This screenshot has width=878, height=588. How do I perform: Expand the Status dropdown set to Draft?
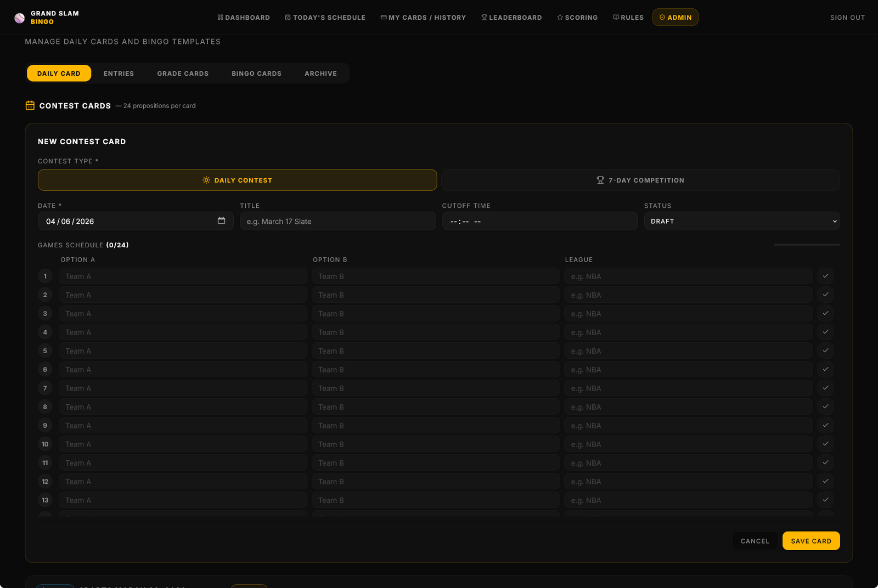tap(741, 221)
